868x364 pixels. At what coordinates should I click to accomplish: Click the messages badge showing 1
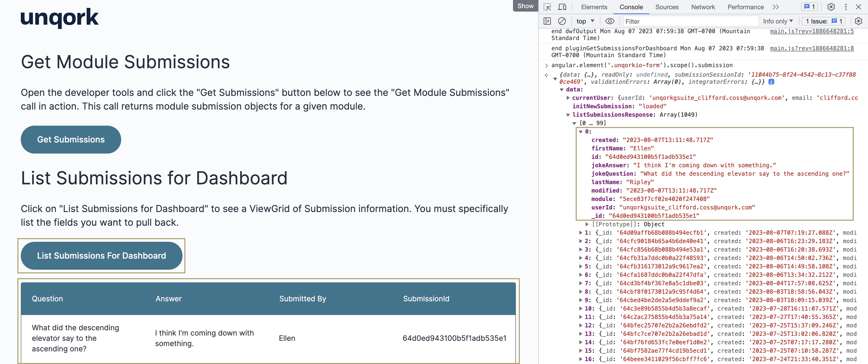[x=809, y=7]
